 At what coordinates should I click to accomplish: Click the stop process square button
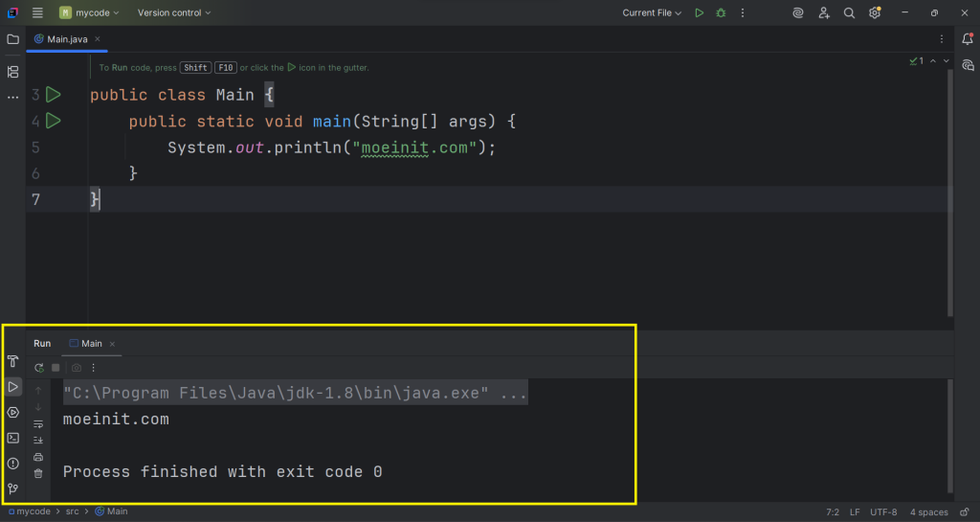point(56,368)
